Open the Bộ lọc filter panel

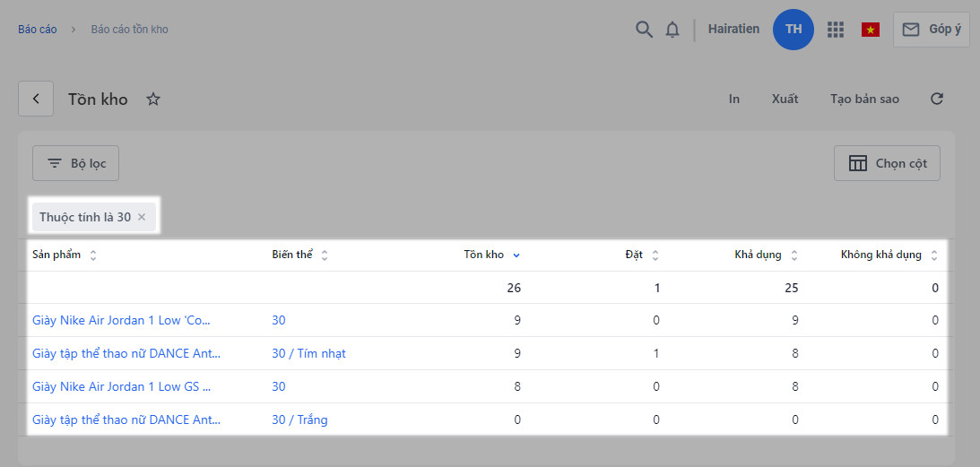pos(76,163)
